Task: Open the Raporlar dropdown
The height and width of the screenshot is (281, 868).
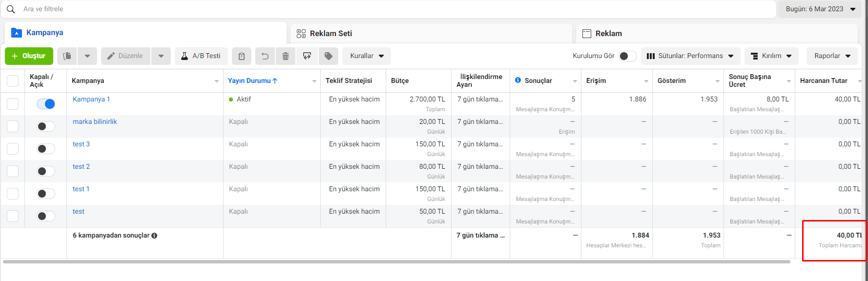Action: pos(832,56)
